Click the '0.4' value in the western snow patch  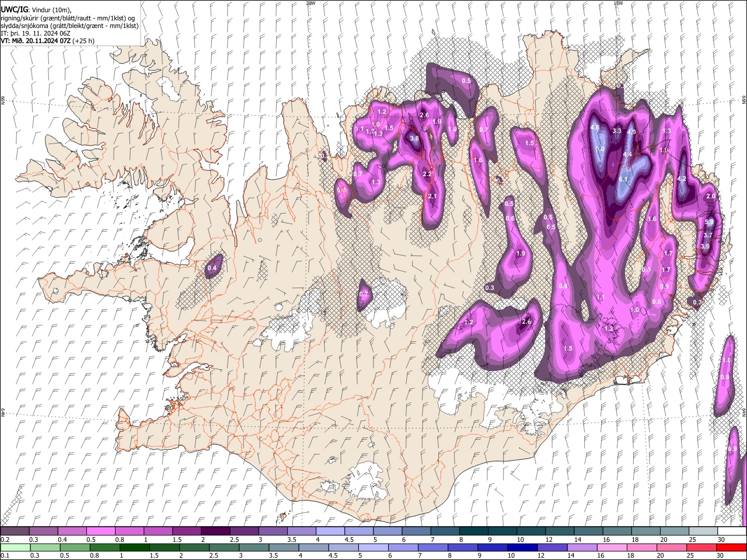(x=212, y=268)
